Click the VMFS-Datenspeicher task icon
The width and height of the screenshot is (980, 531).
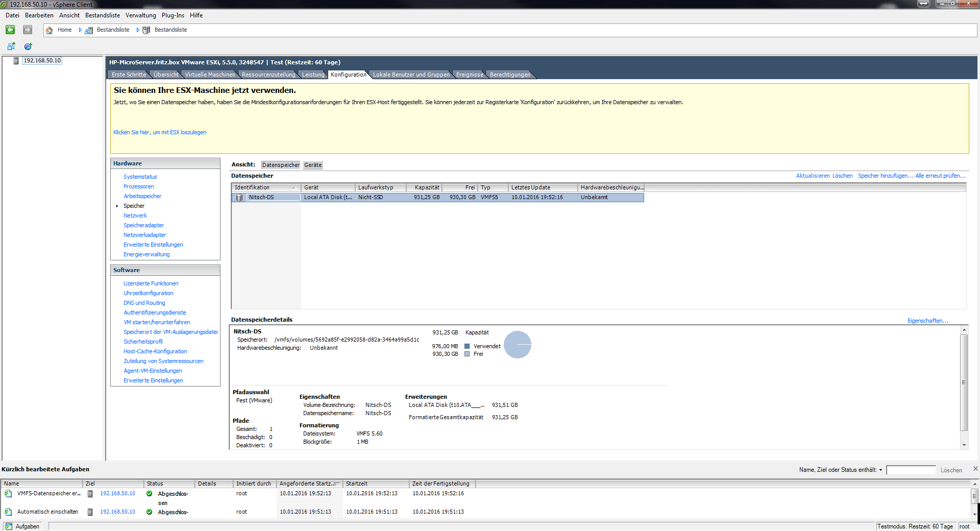click(8, 494)
